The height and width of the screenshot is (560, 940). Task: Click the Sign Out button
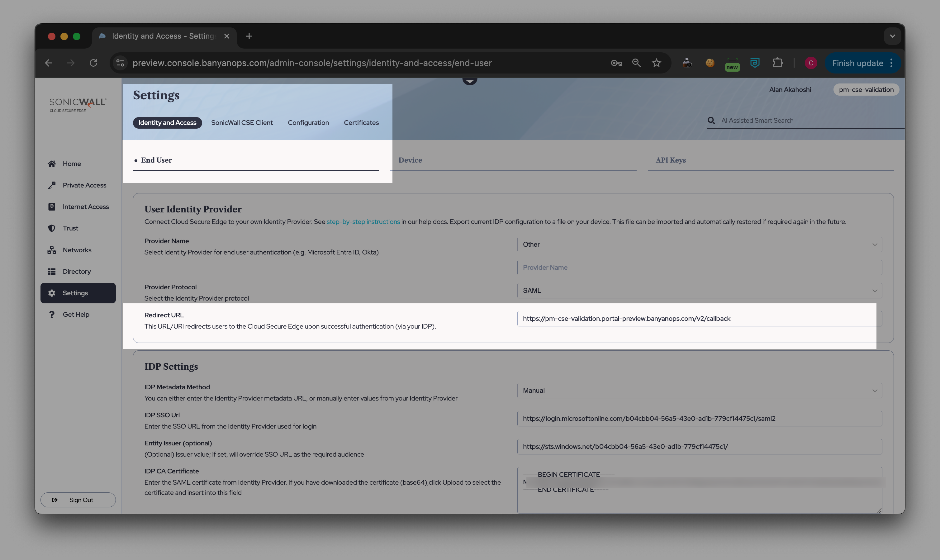coord(78,500)
